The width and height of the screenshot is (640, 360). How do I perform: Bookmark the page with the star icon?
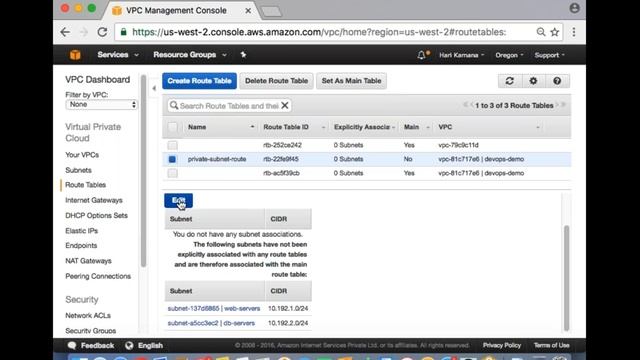tap(554, 32)
